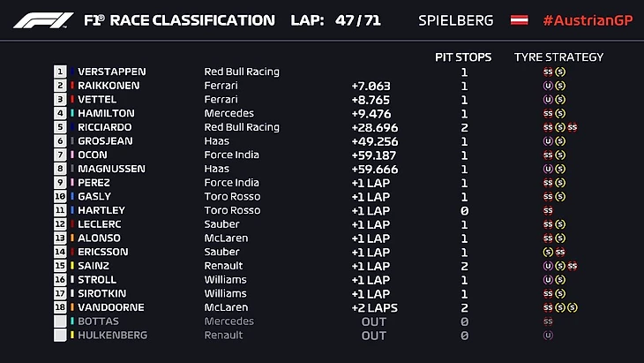This screenshot has width=644, height=363.
Task: Click Sainz's first ultrasoft tyre icon
Action: pyautogui.click(x=549, y=266)
